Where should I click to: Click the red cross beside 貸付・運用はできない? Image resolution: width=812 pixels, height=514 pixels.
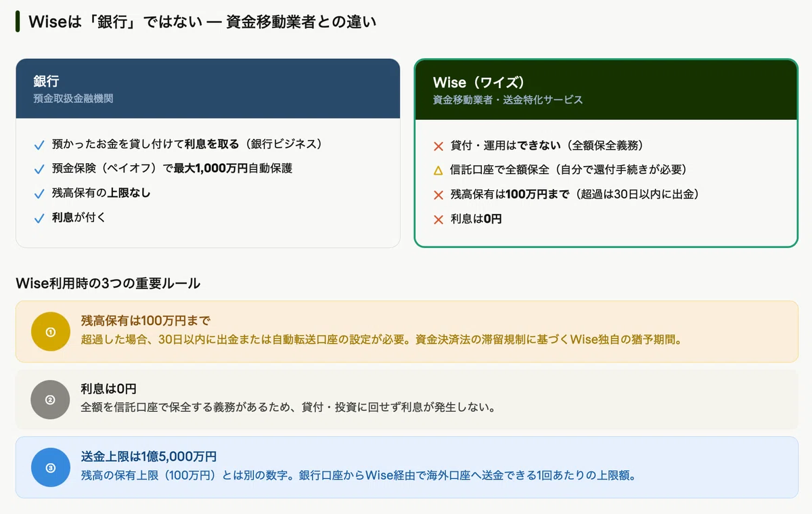click(438, 146)
